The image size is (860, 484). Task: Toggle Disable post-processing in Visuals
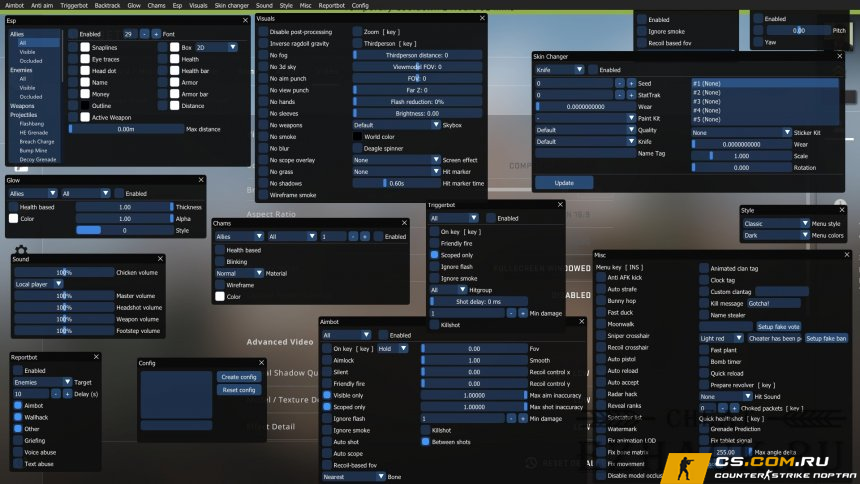[x=263, y=32]
